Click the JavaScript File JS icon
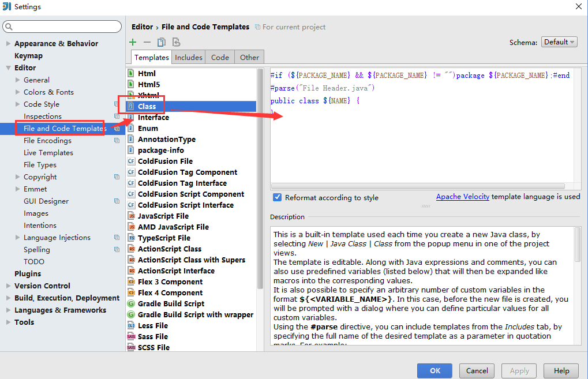This screenshot has width=588, height=379. 131,216
